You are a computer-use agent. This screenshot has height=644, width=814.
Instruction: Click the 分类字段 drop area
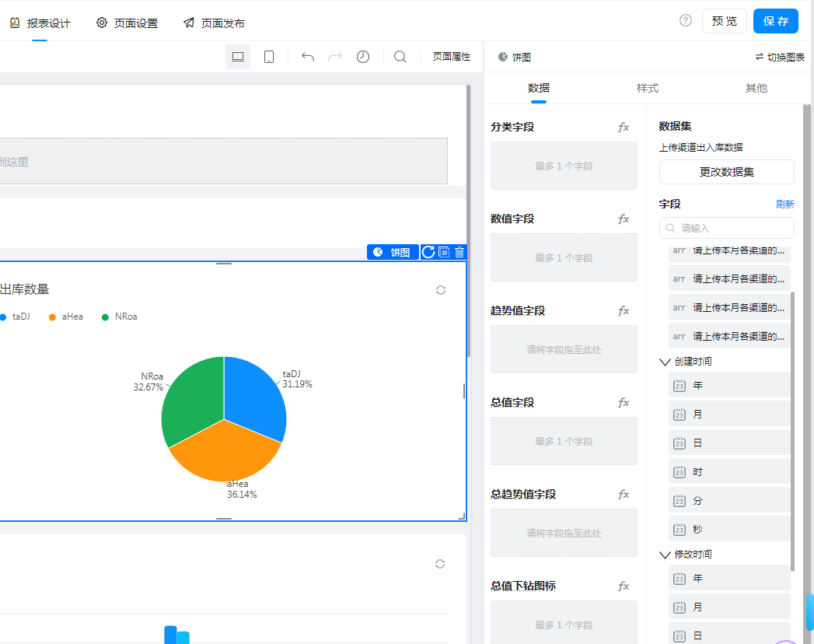pyautogui.click(x=564, y=166)
